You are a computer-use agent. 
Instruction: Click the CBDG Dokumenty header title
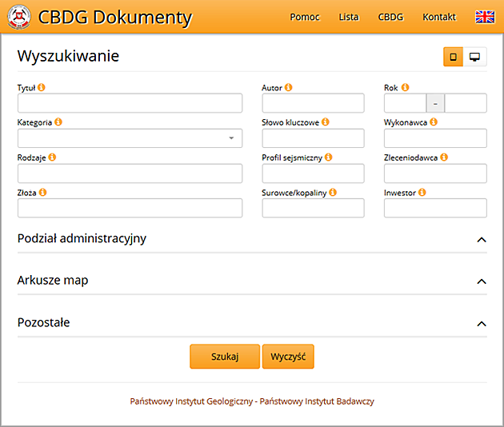[x=115, y=18]
